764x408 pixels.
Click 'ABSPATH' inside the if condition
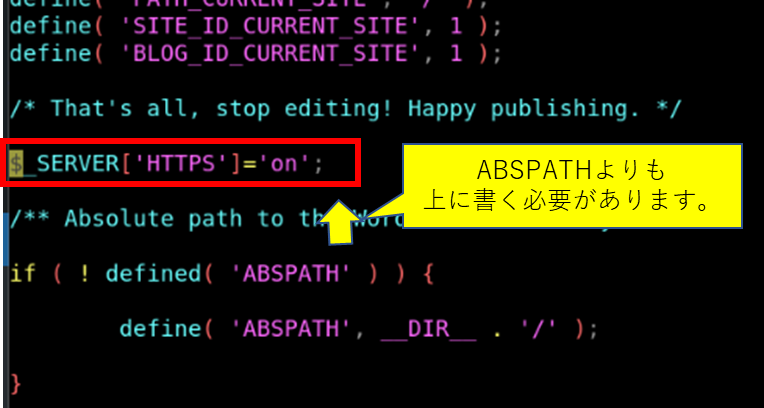point(289,274)
